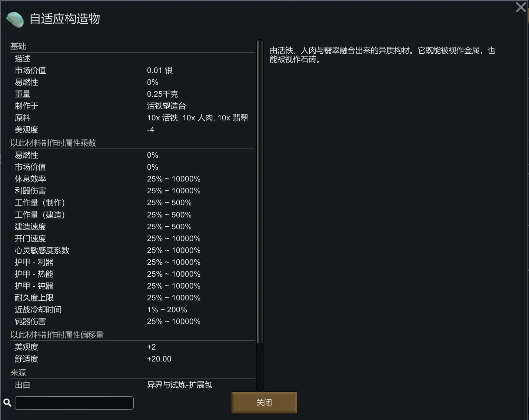Click the 制作于 活铁塑造台 link row
Image resolution: width=529 pixels, height=420 pixels.
[133, 106]
